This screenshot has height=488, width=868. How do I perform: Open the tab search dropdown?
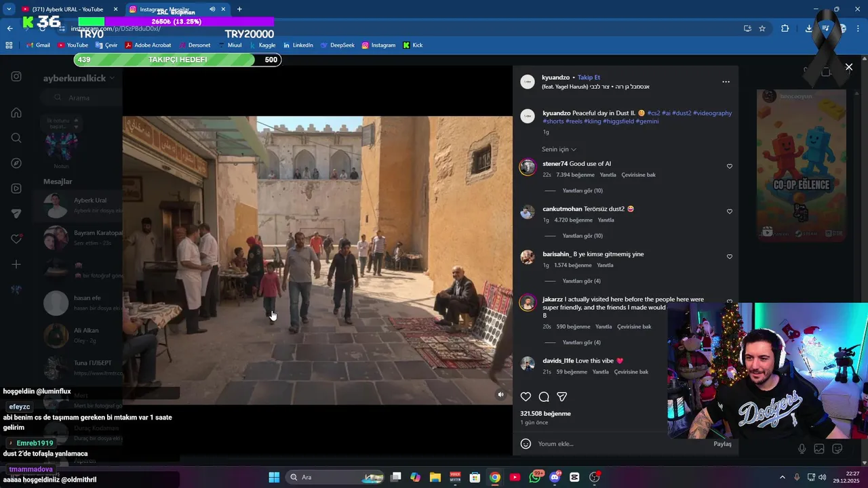point(9,9)
